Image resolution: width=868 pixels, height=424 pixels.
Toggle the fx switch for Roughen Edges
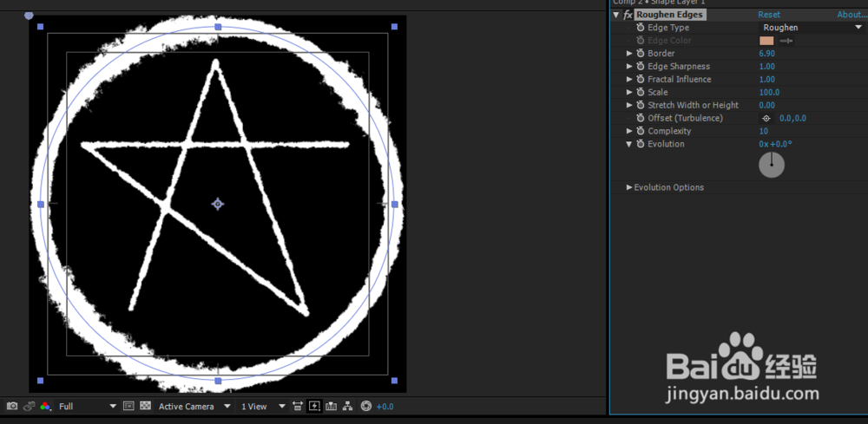[x=628, y=15]
